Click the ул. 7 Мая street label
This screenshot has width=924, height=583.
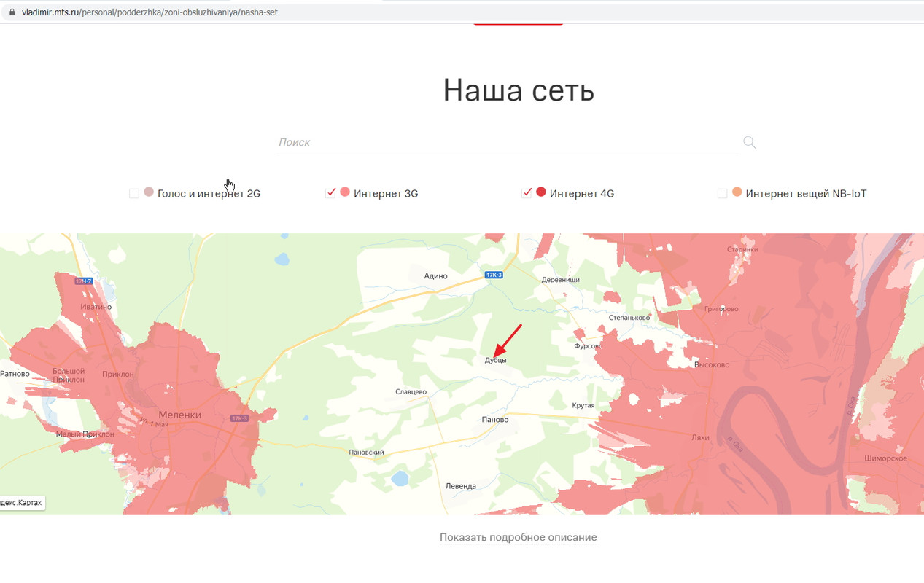point(155,424)
